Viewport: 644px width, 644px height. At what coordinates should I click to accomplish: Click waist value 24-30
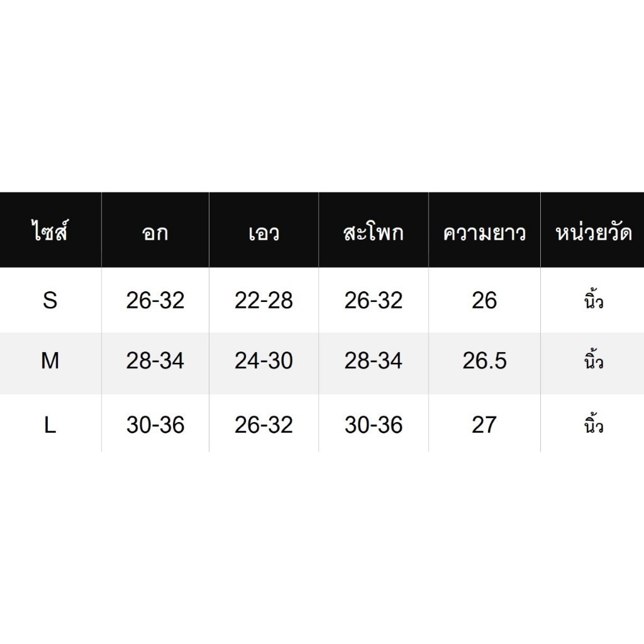[264, 361]
